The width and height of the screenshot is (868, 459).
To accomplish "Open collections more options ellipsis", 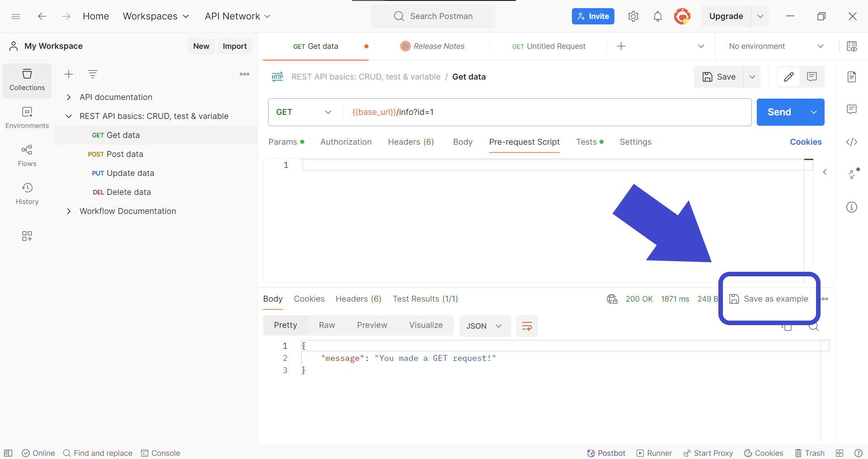I will coord(245,74).
